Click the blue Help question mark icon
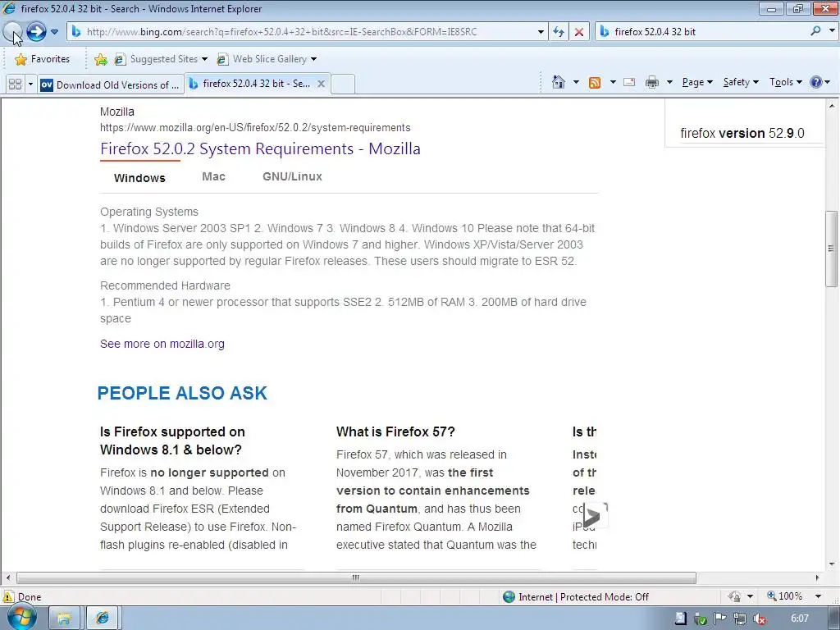The width and height of the screenshot is (840, 630). point(816,82)
